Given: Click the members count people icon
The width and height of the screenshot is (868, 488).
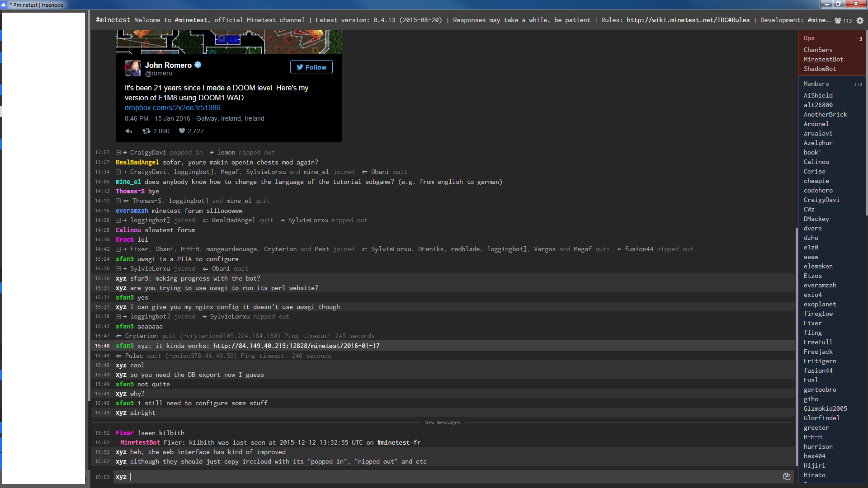Looking at the screenshot, I should tap(838, 20).
